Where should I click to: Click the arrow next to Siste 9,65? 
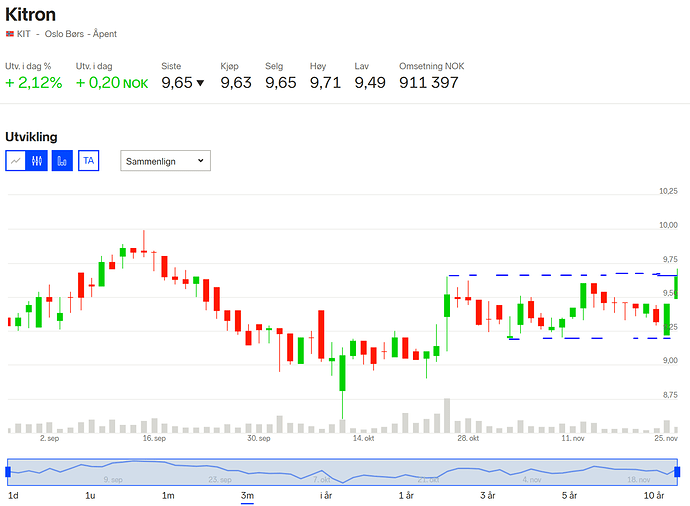200,83
